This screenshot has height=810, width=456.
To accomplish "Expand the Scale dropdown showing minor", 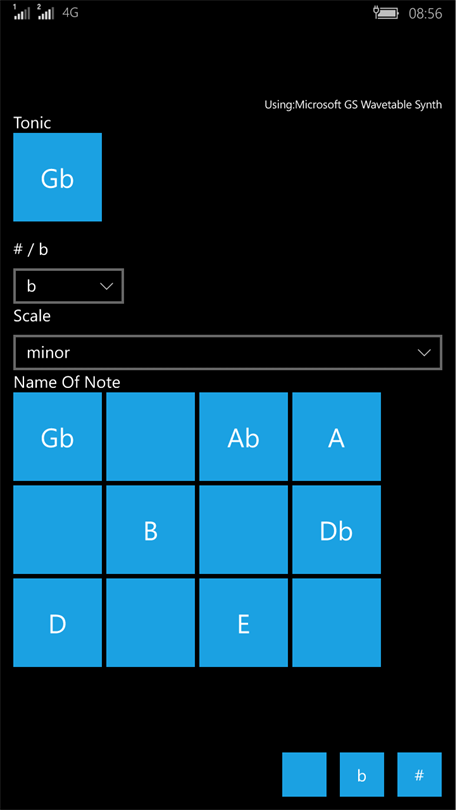I will pyautogui.click(x=228, y=352).
